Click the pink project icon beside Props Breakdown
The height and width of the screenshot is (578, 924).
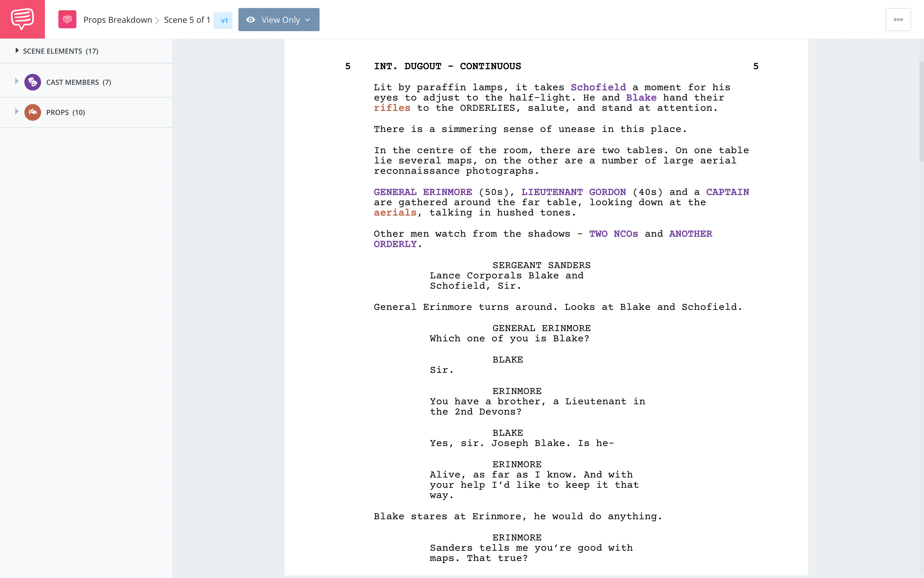coord(67,20)
